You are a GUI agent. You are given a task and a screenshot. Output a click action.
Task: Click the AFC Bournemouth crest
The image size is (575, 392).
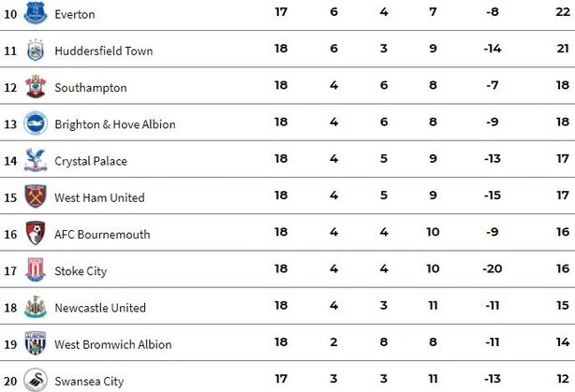(x=36, y=233)
